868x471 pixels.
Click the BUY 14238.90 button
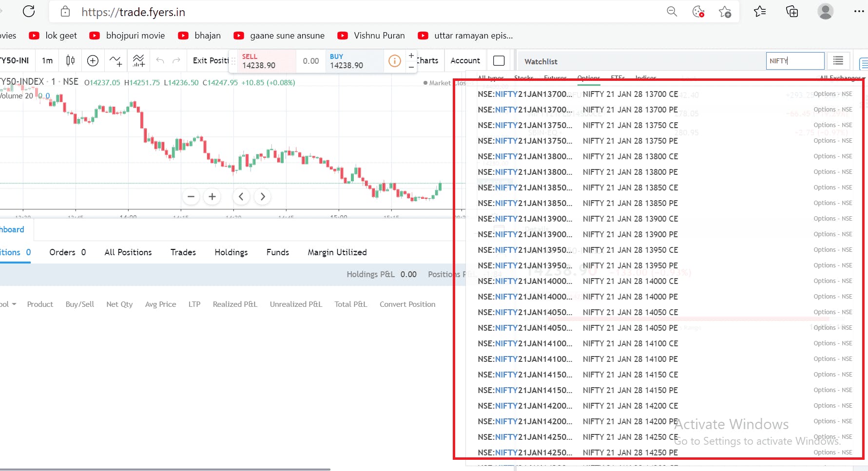tap(355, 61)
